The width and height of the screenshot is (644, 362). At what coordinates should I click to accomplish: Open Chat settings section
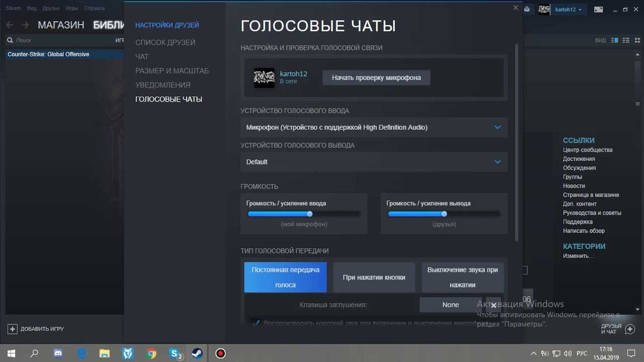click(x=142, y=57)
